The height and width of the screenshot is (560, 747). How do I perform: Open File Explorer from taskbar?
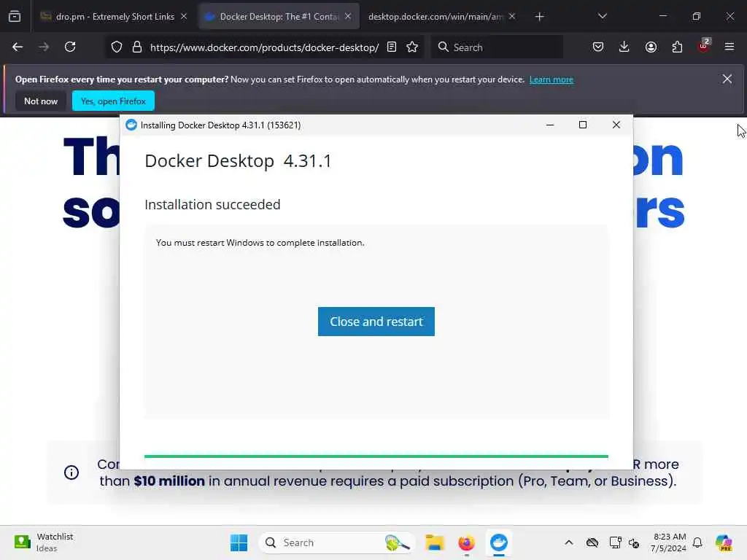point(435,542)
